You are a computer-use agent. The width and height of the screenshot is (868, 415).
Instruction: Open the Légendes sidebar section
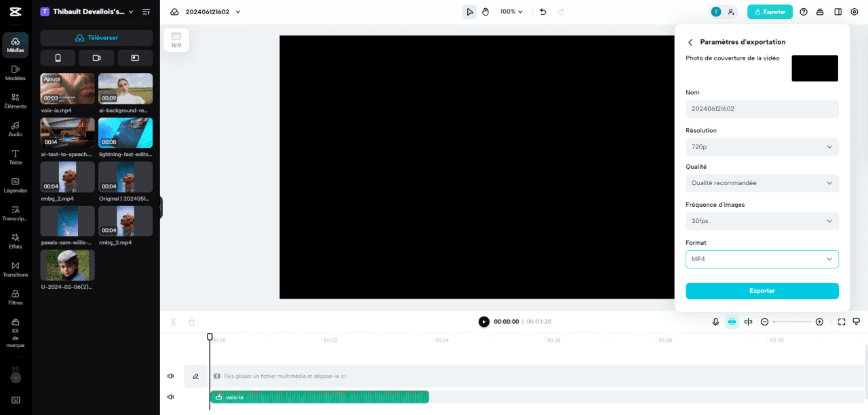point(16,185)
